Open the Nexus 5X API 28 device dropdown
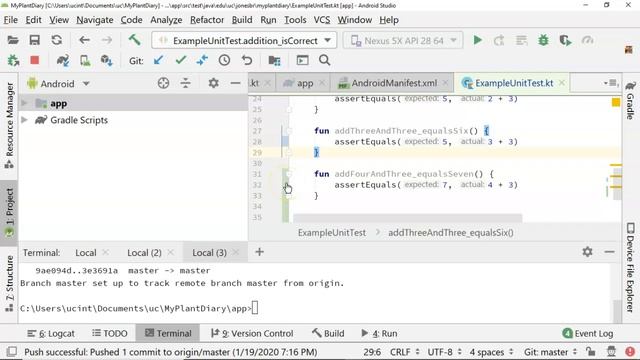Image resolution: width=640 pixels, height=360 pixels. point(403,40)
